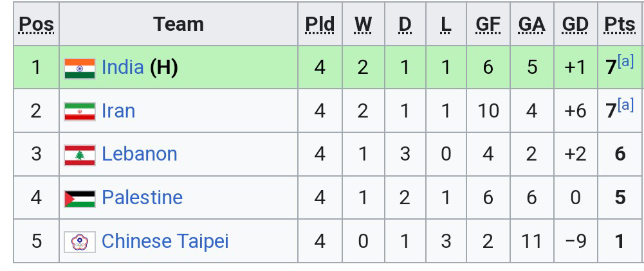The height and width of the screenshot is (271, 644).
Task: Open the Lebanon team link
Action: [139, 154]
